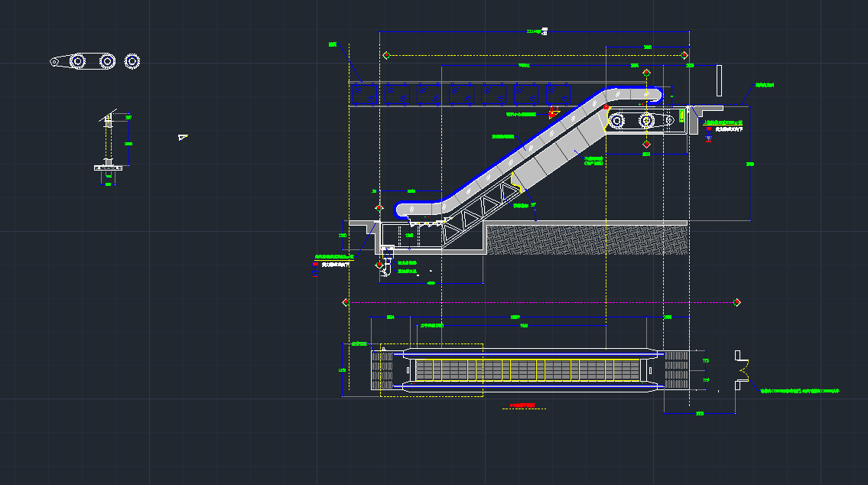868x485 pixels.
Task: Click the escalator steps in the plan view
Action: click(526, 371)
